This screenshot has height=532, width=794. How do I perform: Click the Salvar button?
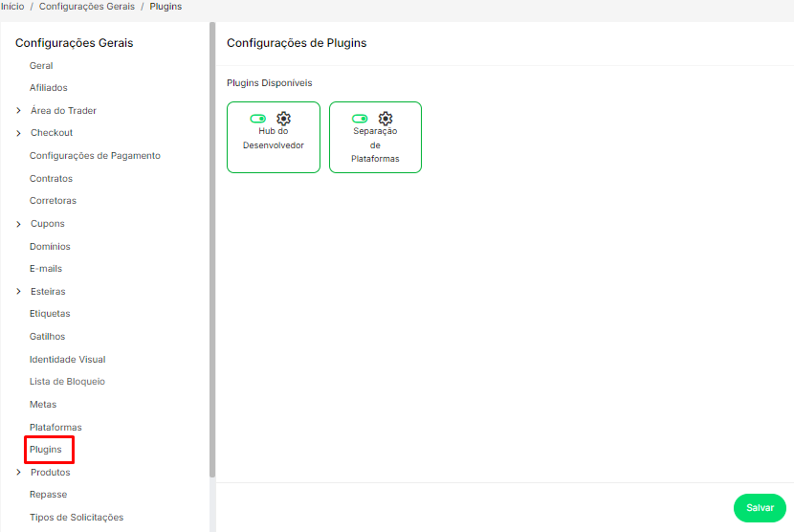(760, 507)
